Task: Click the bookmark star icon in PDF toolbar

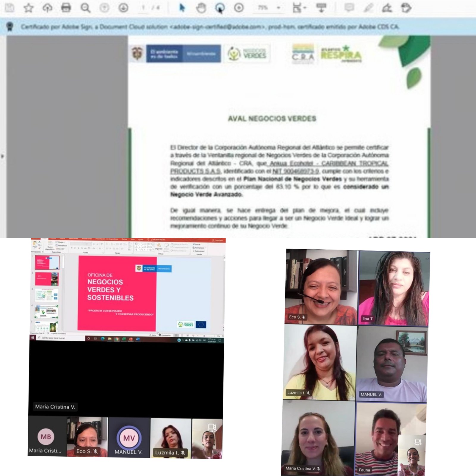Action: point(28,8)
